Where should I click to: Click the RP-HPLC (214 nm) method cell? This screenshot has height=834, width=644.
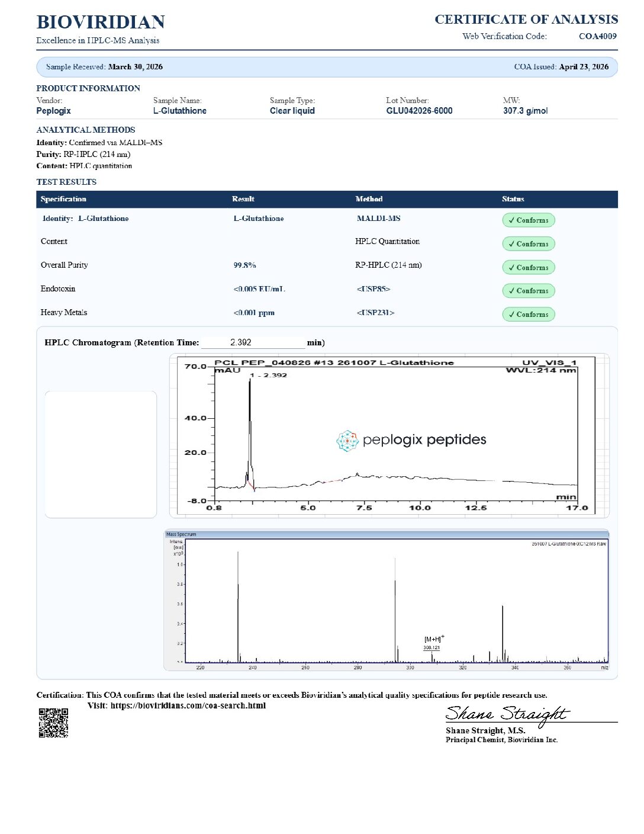click(388, 265)
